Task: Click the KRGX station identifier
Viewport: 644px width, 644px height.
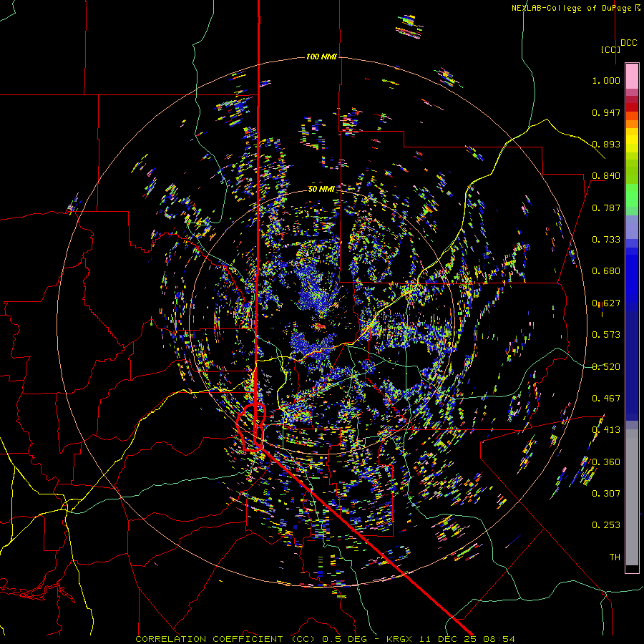Action: point(399,639)
